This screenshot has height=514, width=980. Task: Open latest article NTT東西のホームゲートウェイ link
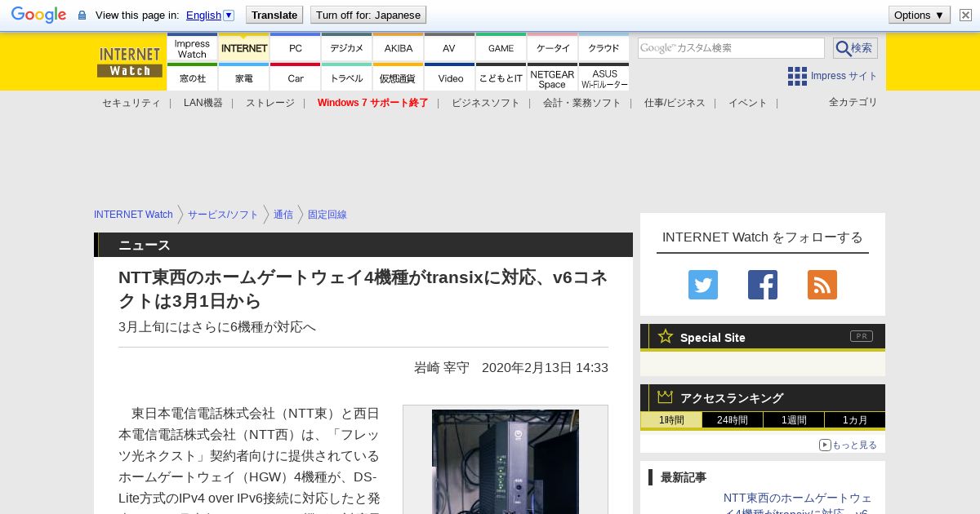[797, 503]
